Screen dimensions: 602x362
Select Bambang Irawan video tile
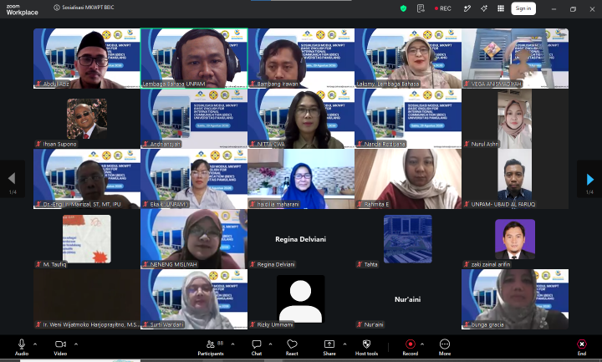pyautogui.click(x=301, y=58)
